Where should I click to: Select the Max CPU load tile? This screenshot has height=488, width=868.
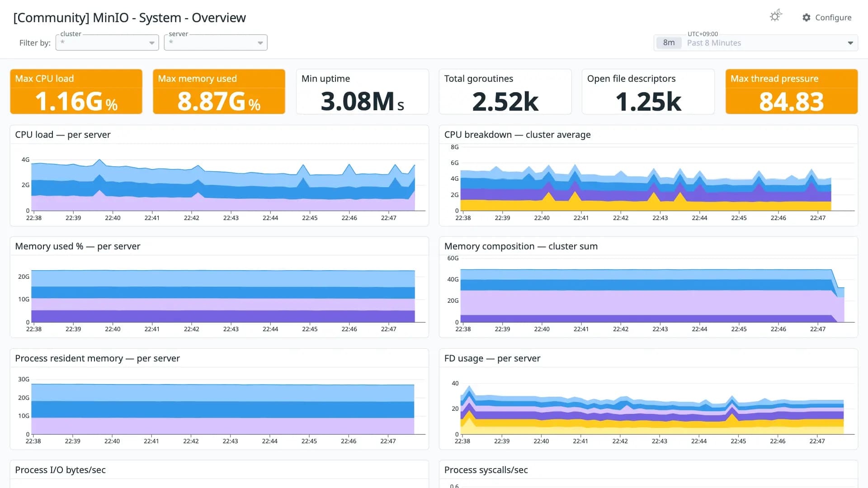(x=76, y=91)
